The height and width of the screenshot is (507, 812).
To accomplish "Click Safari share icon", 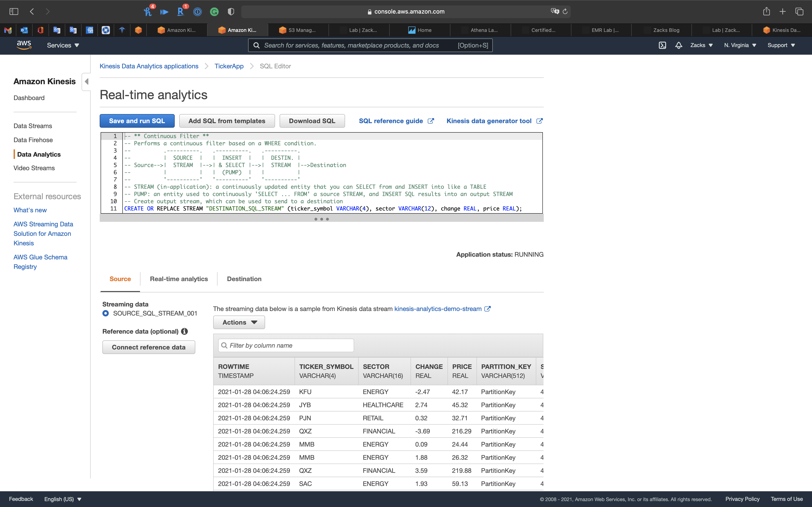I will [766, 11].
